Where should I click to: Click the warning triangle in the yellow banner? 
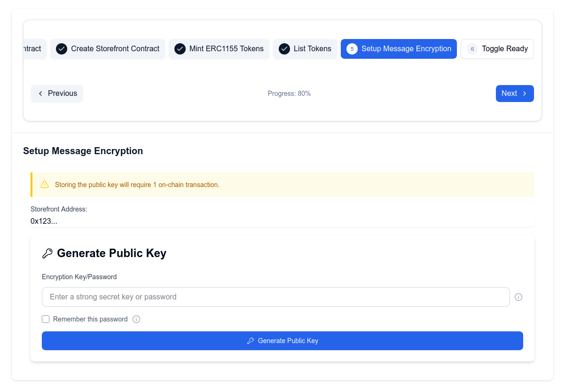click(45, 184)
